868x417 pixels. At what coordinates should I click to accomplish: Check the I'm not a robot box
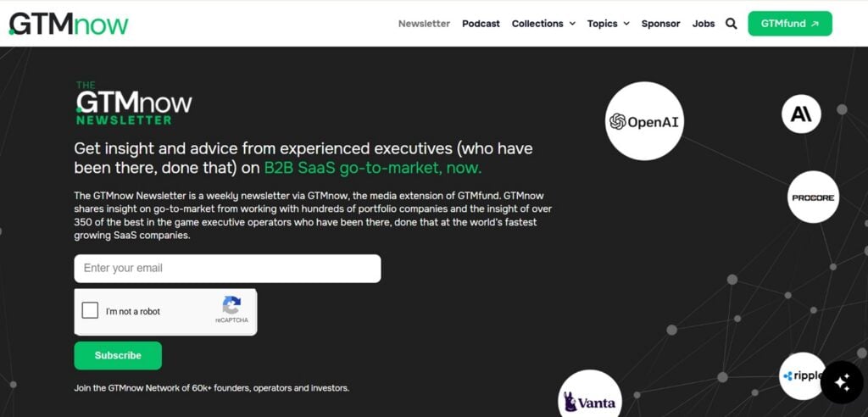(90, 311)
